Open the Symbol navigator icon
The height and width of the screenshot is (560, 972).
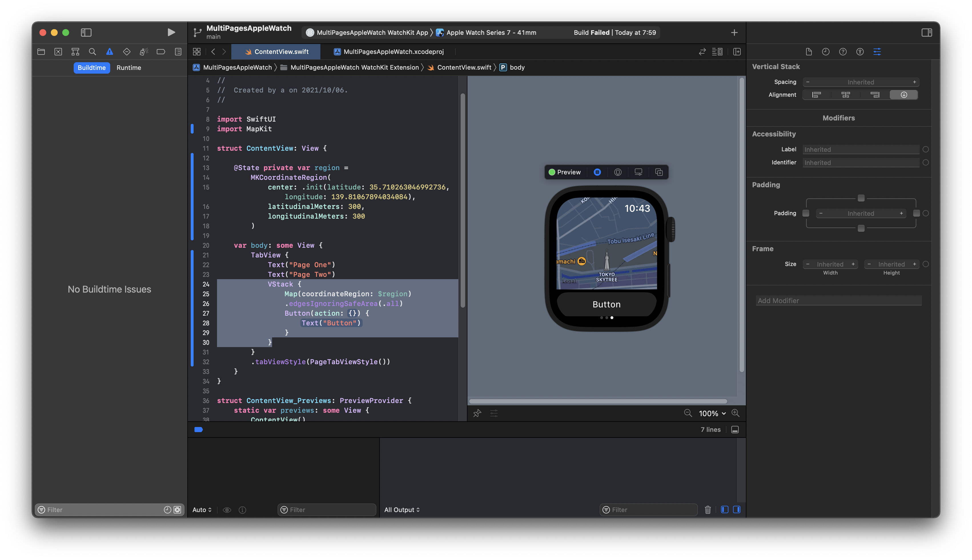(x=75, y=52)
